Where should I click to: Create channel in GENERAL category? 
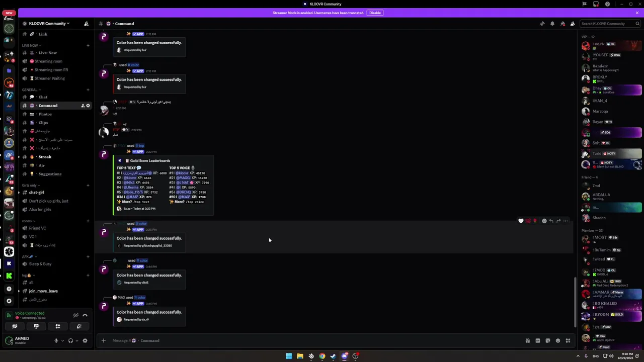[88, 89]
